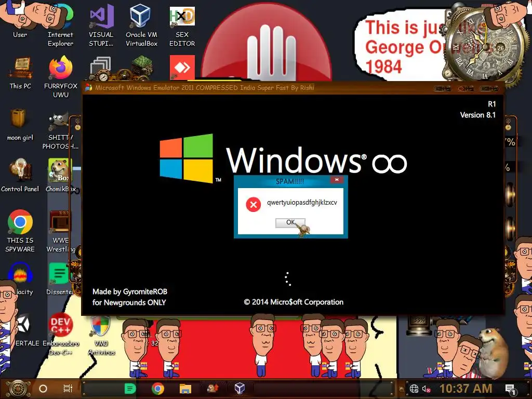532x399 pixels.
Task: Minimize the Windows Emulator window
Action: point(443,89)
